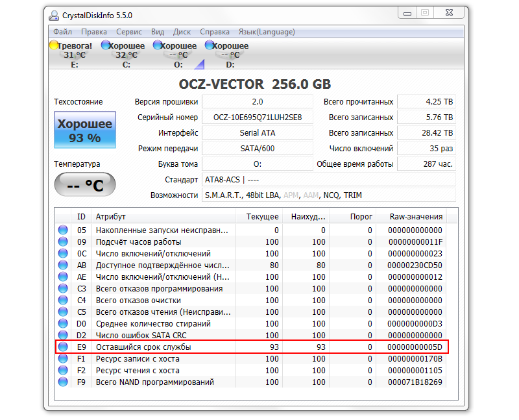Viewport: 519px width, 420px height.
Task: Click the 35 раз power-on count value
Action: pyautogui.click(x=427, y=149)
